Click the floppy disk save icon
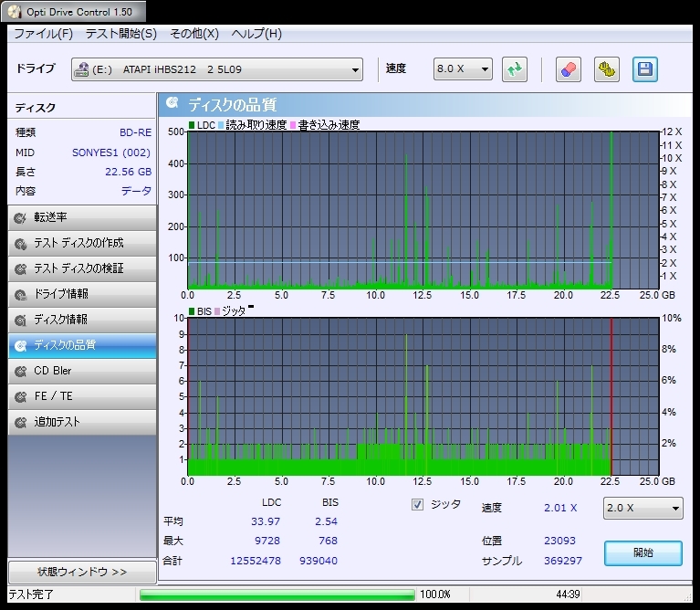This screenshot has height=610, width=700. click(x=644, y=69)
